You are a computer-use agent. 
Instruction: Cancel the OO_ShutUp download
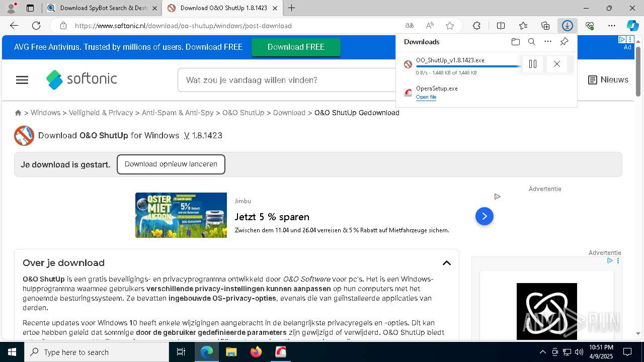coord(556,64)
